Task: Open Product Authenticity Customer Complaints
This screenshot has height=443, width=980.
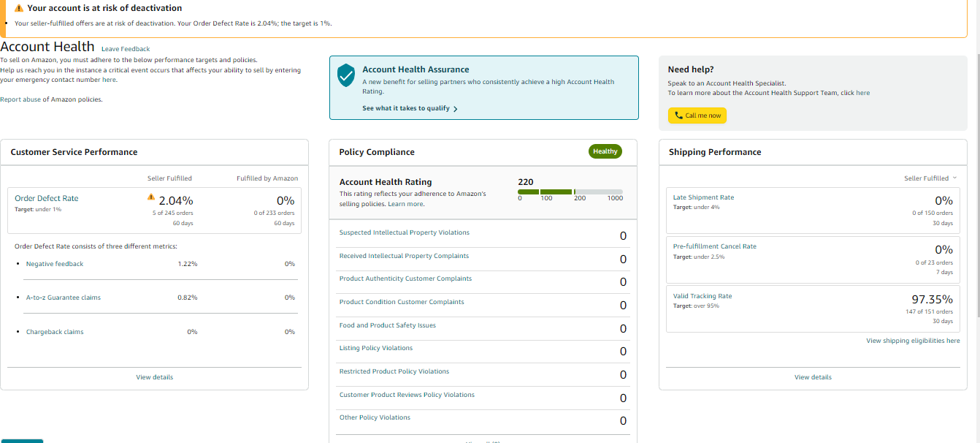Action: point(405,279)
